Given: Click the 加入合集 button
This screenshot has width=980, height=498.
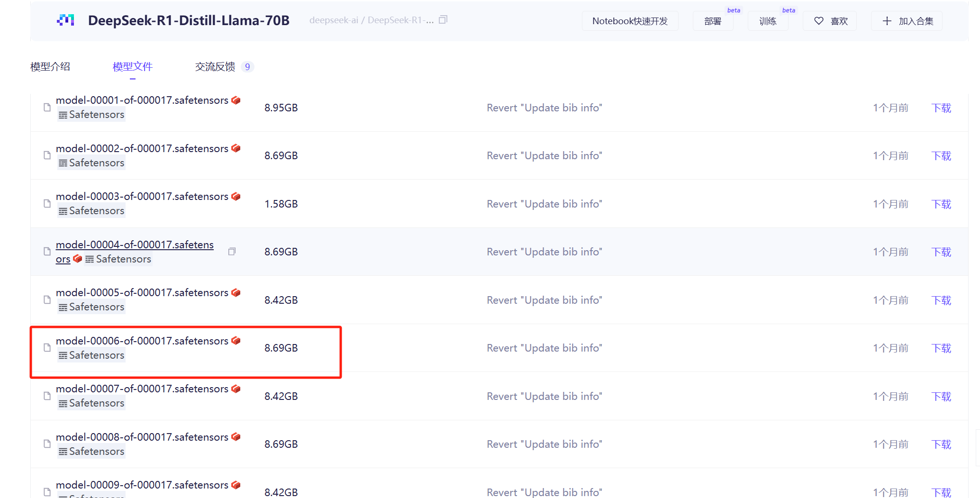Looking at the screenshot, I should tap(907, 21).
